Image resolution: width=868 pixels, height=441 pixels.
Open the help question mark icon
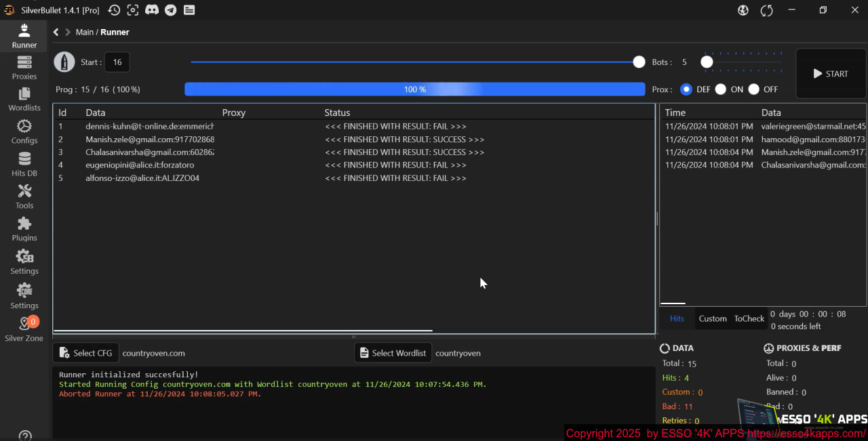click(x=25, y=436)
